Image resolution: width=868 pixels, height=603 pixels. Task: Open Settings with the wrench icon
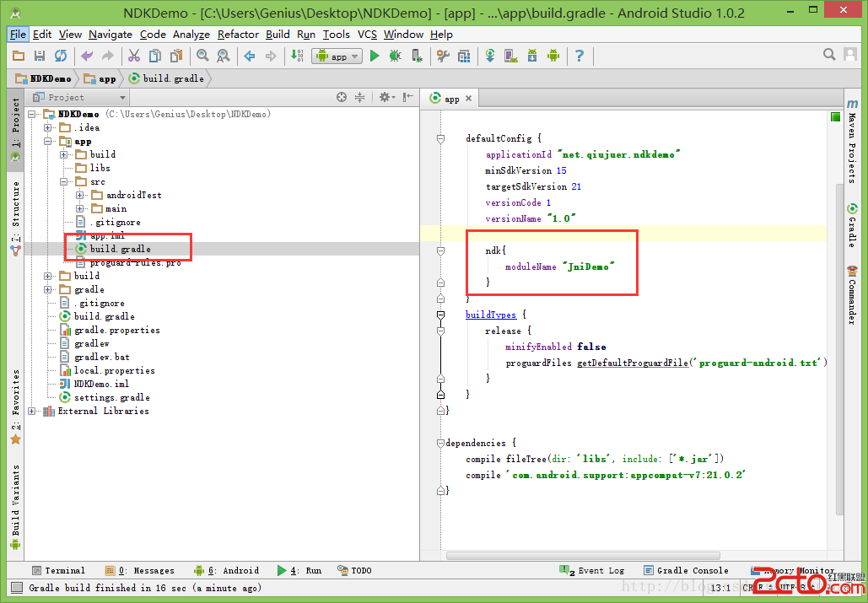pos(443,56)
